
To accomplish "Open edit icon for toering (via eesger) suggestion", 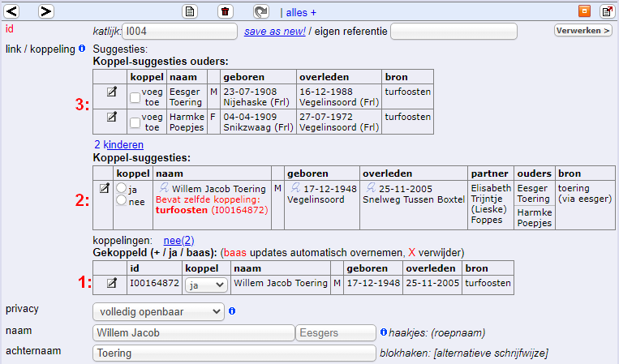I will tap(104, 189).
